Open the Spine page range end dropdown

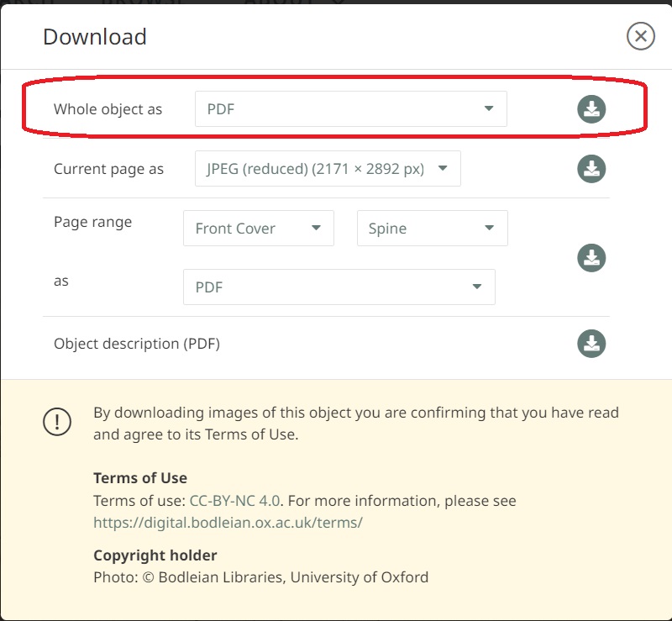tap(433, 229)
